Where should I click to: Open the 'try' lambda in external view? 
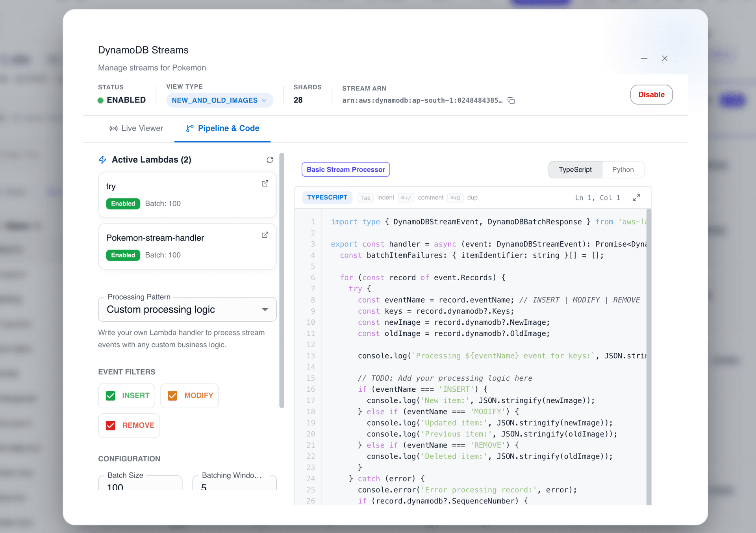(265, 183)
